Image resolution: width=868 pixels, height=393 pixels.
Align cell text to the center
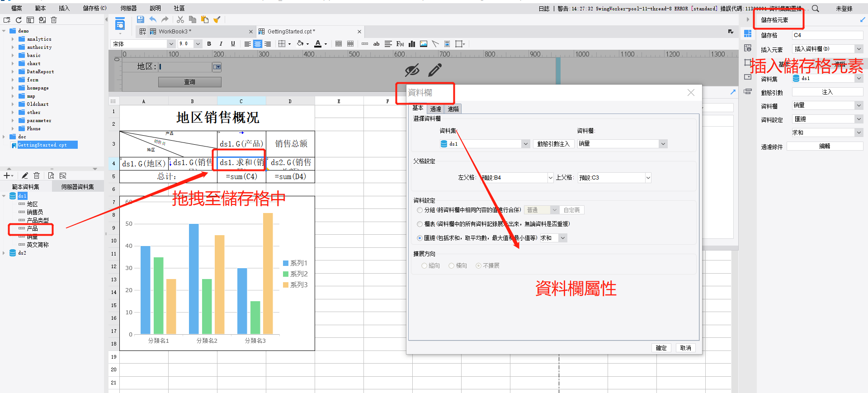(257, 44)
